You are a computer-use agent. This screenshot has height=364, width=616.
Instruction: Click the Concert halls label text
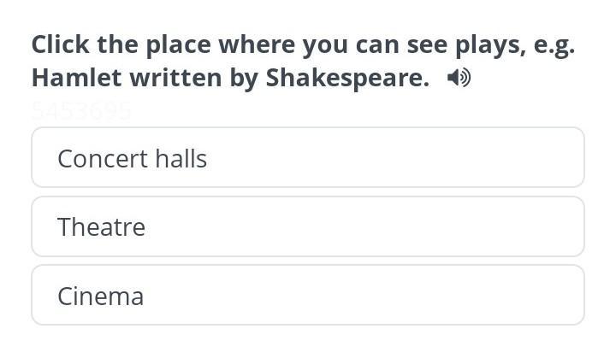click(133, 158)
